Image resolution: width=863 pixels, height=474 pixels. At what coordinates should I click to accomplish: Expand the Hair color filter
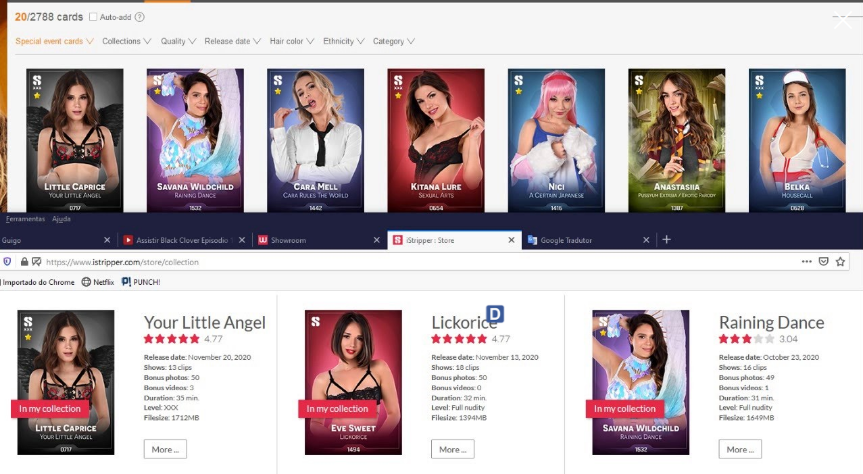coord(292,41)
